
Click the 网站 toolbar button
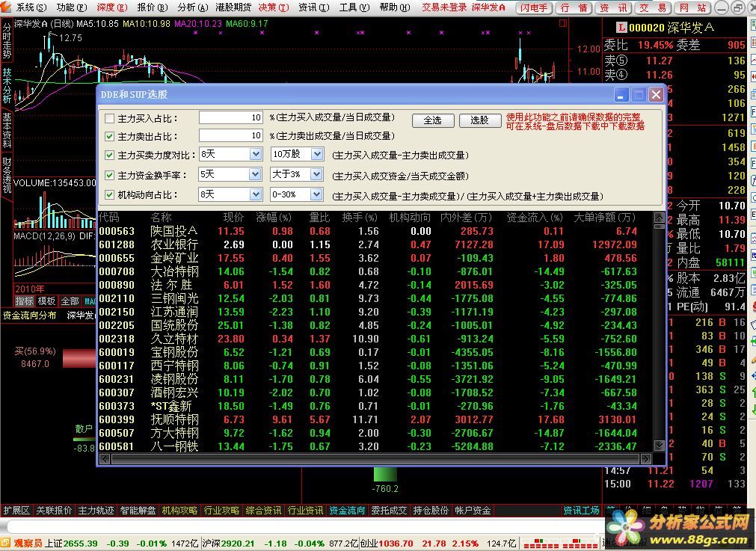click(693, 7)
